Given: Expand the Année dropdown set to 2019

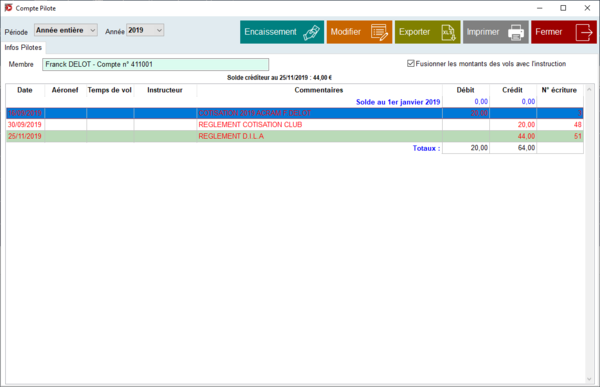Looking at the screenshot, I should pos(145,30).
